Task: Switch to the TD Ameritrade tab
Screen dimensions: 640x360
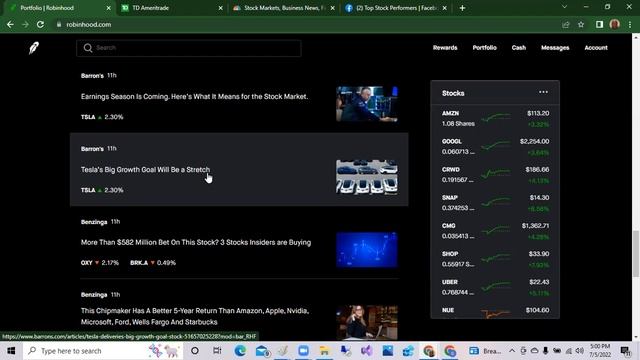Action: point(171,8)
